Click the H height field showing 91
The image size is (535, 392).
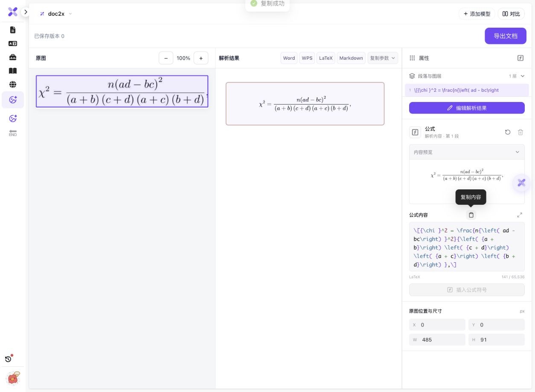[497, 340]
